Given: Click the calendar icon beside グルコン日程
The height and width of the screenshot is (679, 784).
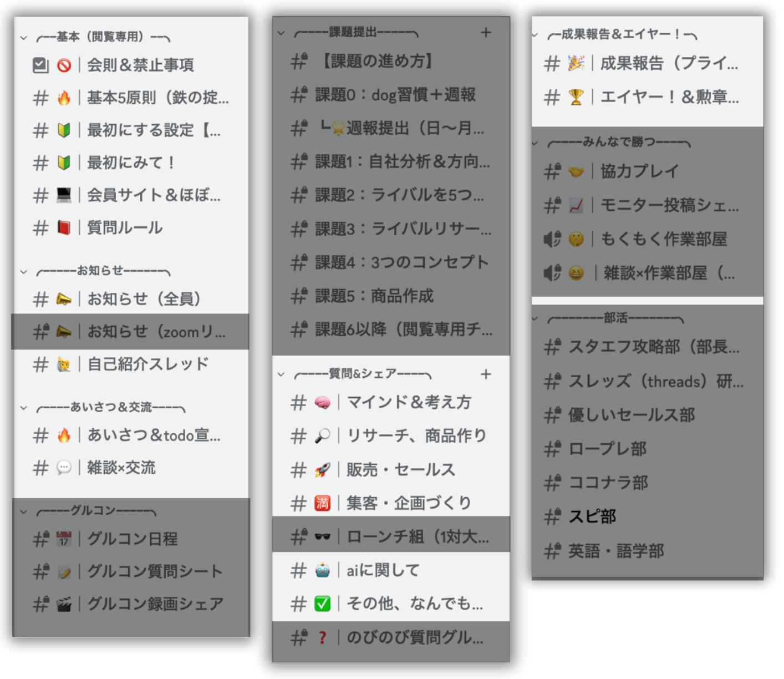Looking at the screenshot, I should click(x=64, y=539).
